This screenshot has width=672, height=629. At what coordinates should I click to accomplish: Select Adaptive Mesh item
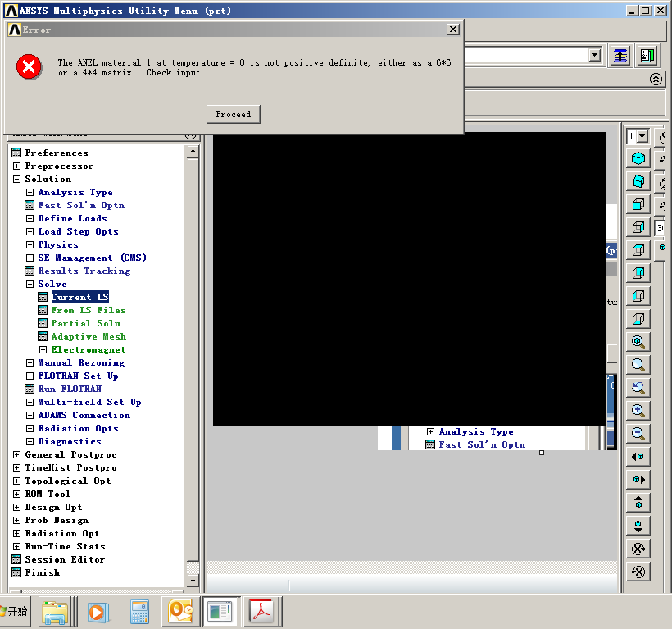89,336
